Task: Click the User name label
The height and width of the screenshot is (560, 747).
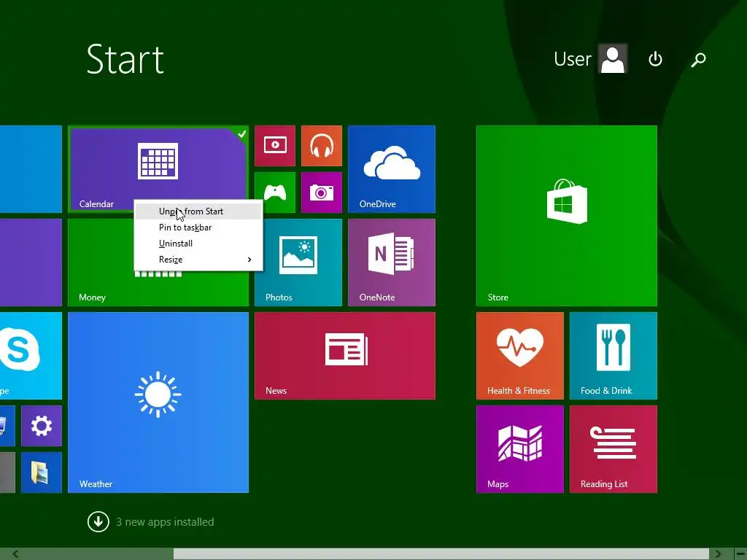Action: coord(573,59)
